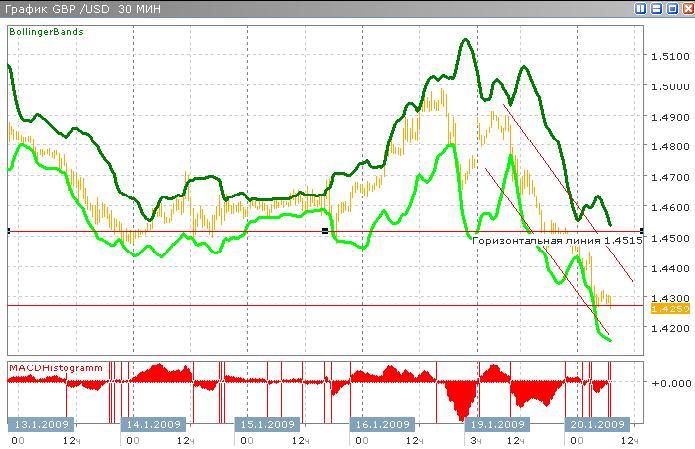Viewport: 695px width, 449px height.
Task: Click the middle handle of horizontal line
Action: 325,231
